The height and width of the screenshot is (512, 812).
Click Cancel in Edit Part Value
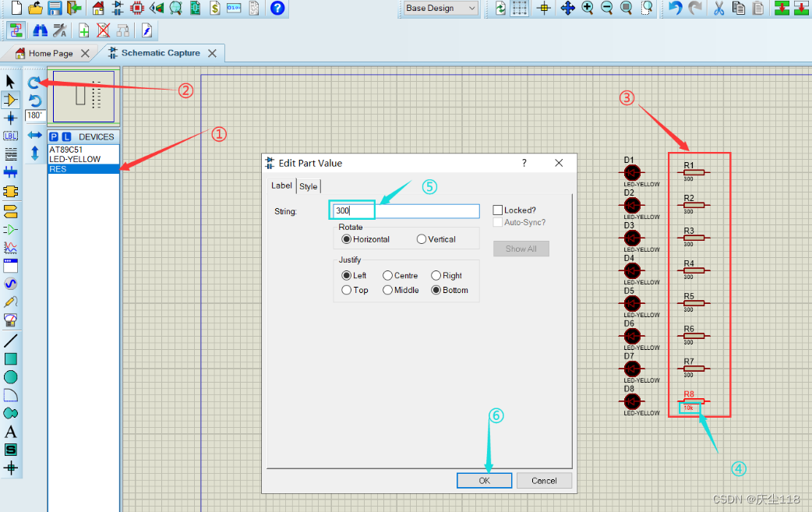point(544,480)
